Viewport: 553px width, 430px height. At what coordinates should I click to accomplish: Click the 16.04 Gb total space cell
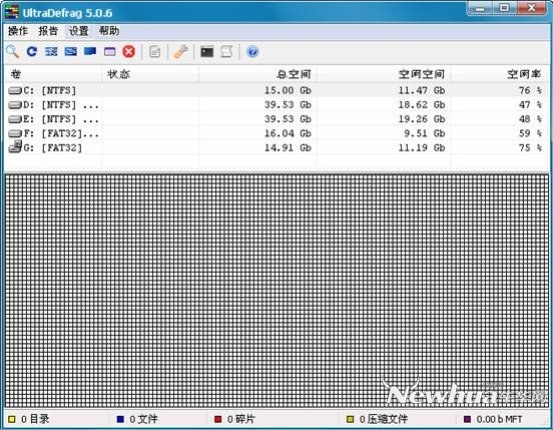pyautogui.click(x=288, y=134)
